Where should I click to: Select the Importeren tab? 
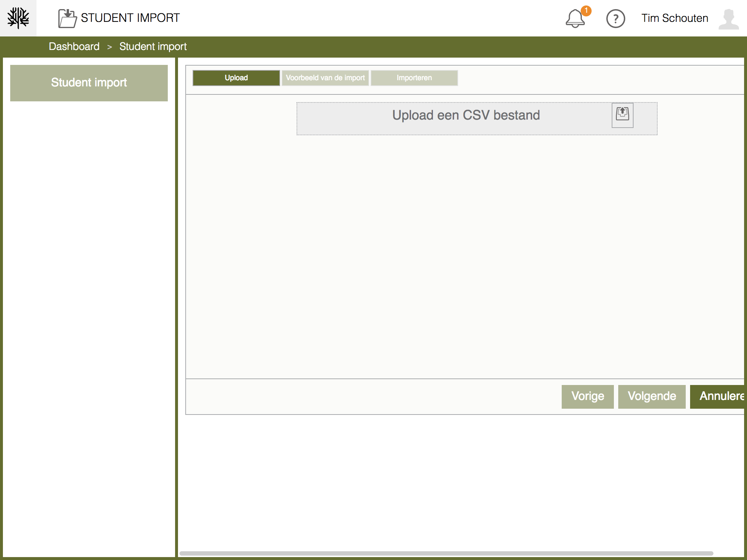click(x=414, y=77)
